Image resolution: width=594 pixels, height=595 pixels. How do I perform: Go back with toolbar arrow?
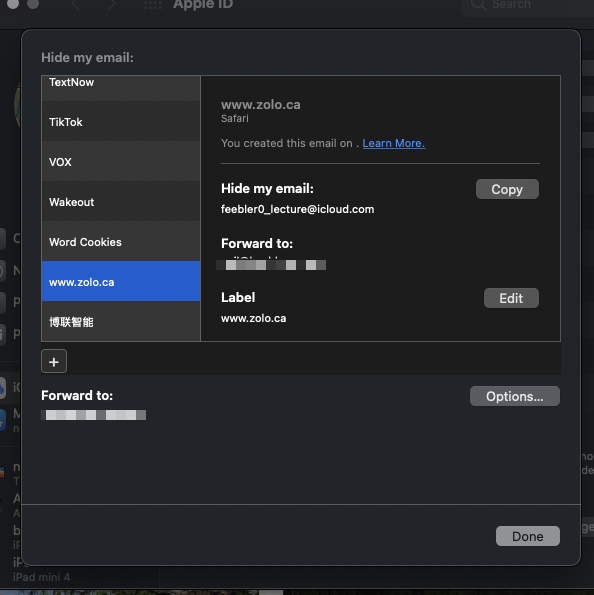(76, 5)
